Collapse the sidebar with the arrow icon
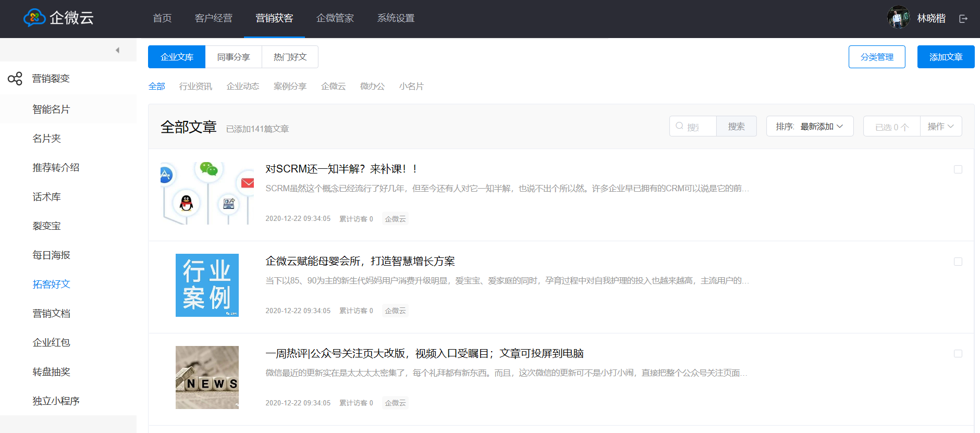The height and width of the screenshot is (433, 980). pyautogui.click(x=117, y=50)
